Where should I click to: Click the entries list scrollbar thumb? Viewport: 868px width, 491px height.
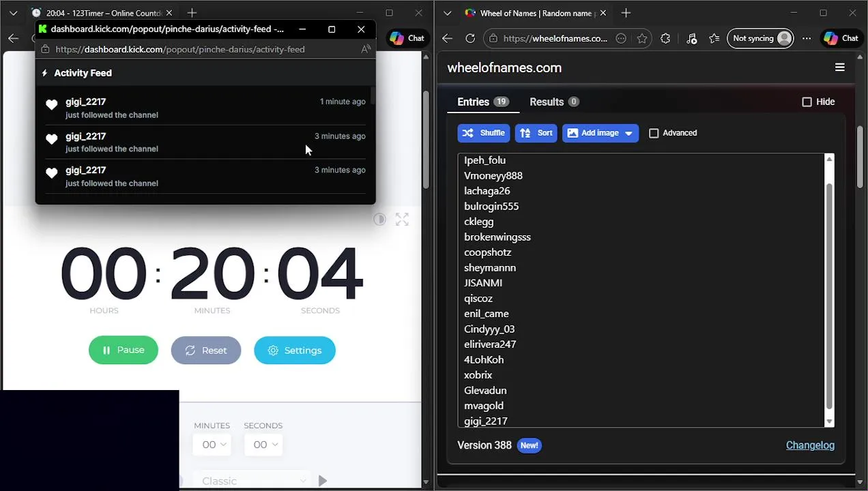click(829, 297)
